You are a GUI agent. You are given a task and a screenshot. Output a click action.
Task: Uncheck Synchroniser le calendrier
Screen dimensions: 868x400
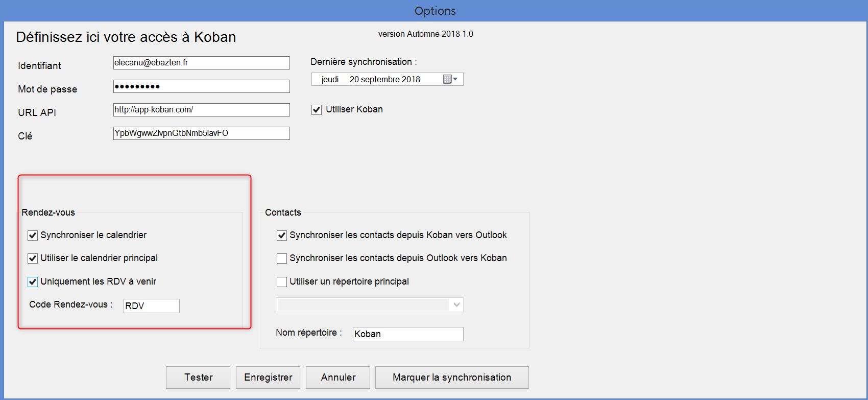tap(33, 236)
